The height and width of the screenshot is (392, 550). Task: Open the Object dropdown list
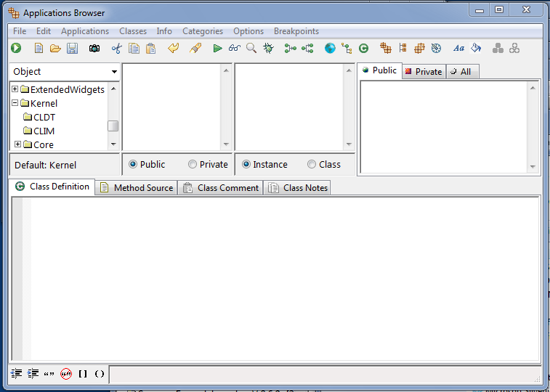pyautogui.click(x=115, y=72)
